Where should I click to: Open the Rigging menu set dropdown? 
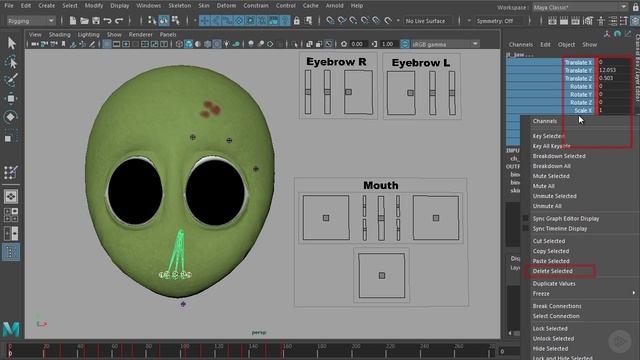click(x=31, y=21)
